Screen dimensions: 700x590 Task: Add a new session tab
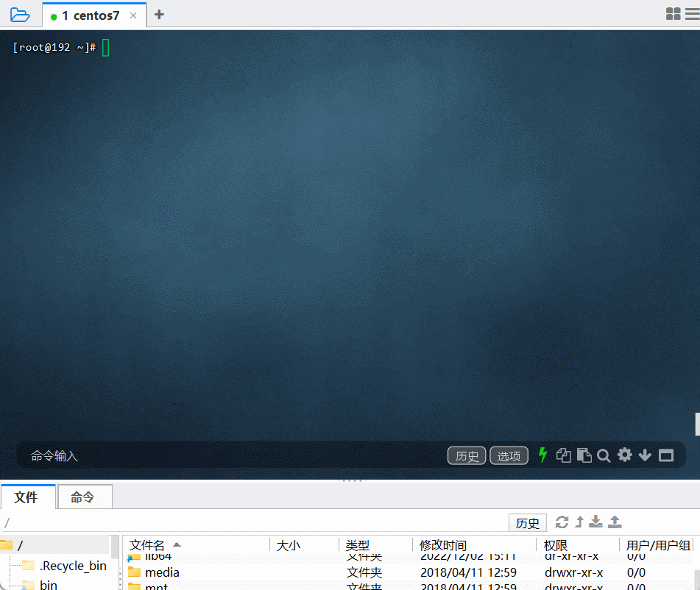coord(159,15)
